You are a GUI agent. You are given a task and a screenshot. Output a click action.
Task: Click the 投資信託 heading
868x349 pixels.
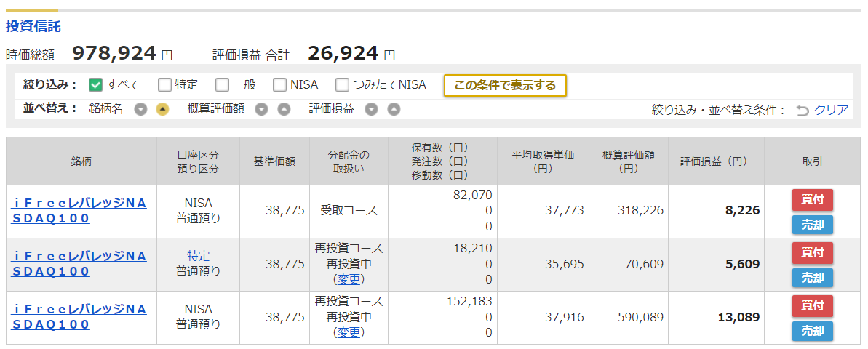(x=33, y=26)
